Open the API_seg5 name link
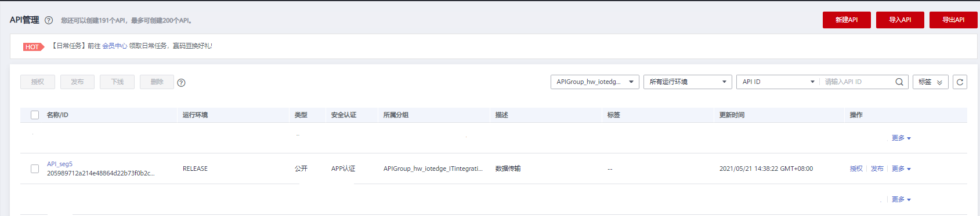 point(60,164)
